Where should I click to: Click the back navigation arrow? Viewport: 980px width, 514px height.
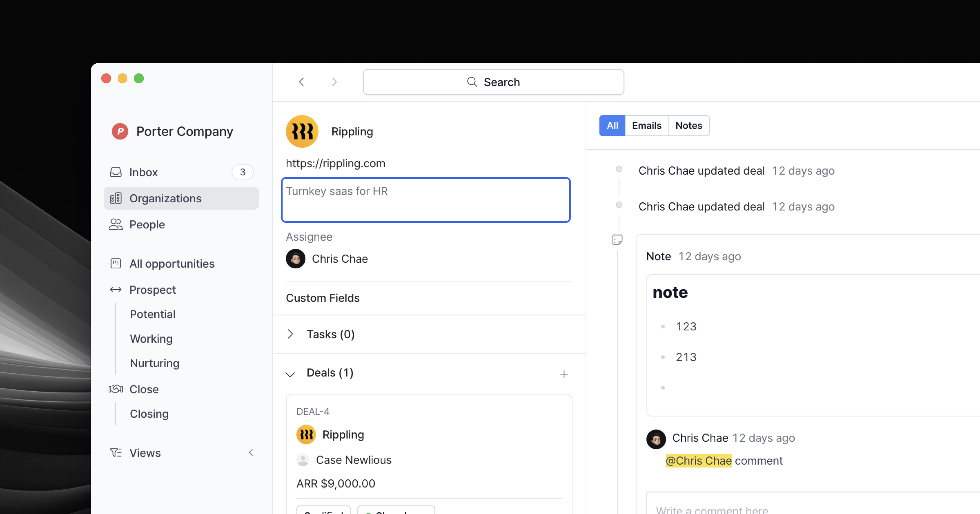coord(301,82)
